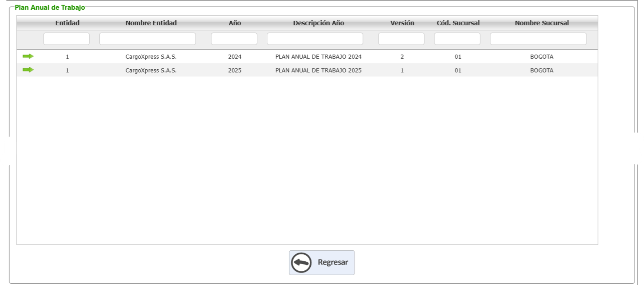
Task: Click the year cell '2024'
Action: [235, 57]
